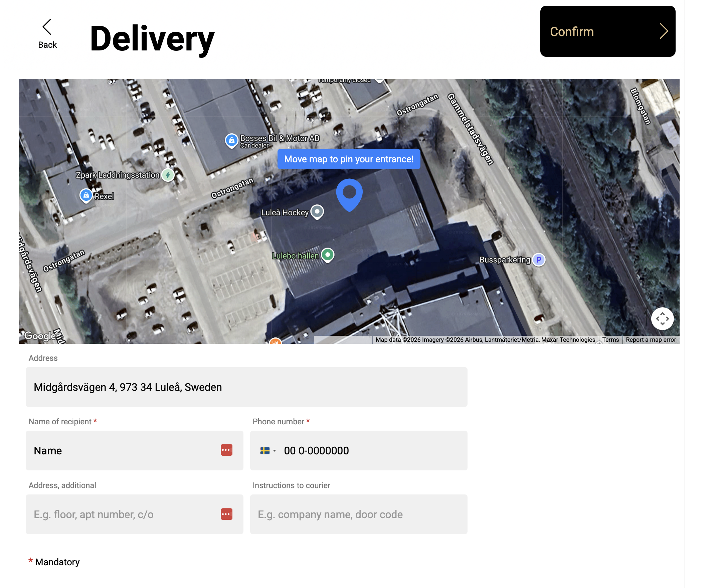The height and width of the screenshot is (588, 718).
Task: Go back using the Back arrow
Action: 47,33
